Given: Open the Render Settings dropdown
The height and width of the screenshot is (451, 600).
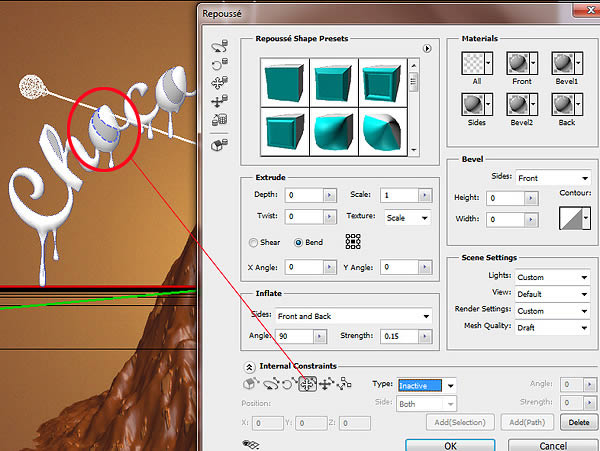Looking at the screenshot, I should (x=552, y=311).
